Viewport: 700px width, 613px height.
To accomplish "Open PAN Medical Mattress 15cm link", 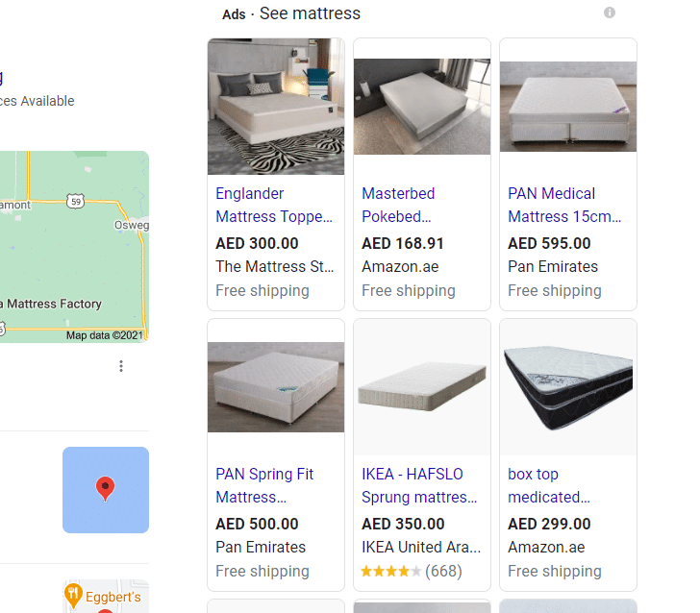I will point(564,205).
